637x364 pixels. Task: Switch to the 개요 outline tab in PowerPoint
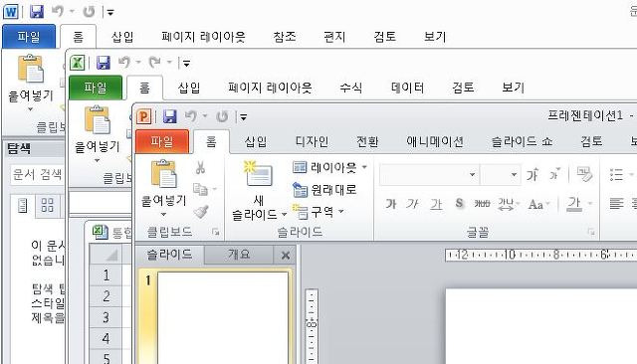click(x=239, y=255)
